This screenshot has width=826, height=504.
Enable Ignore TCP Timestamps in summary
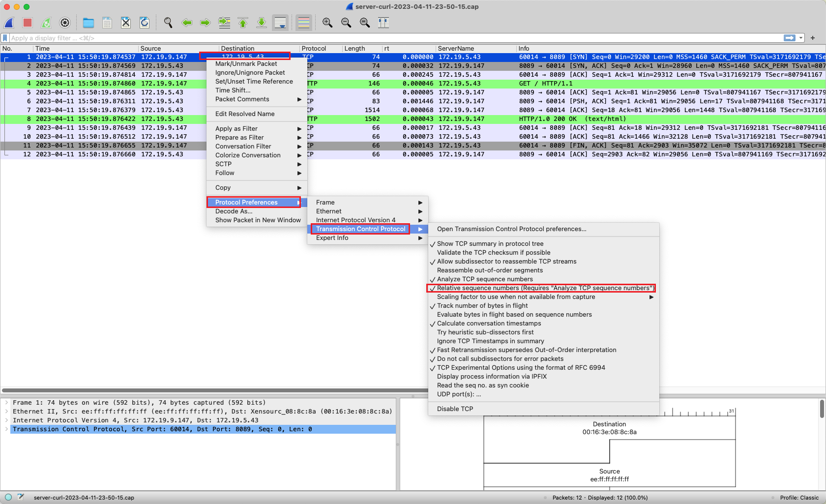490,341
